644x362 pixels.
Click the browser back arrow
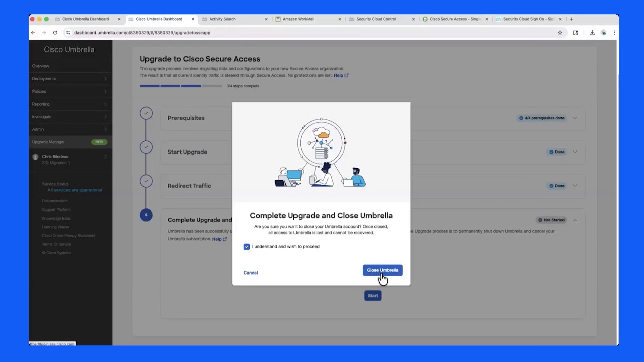33,33
